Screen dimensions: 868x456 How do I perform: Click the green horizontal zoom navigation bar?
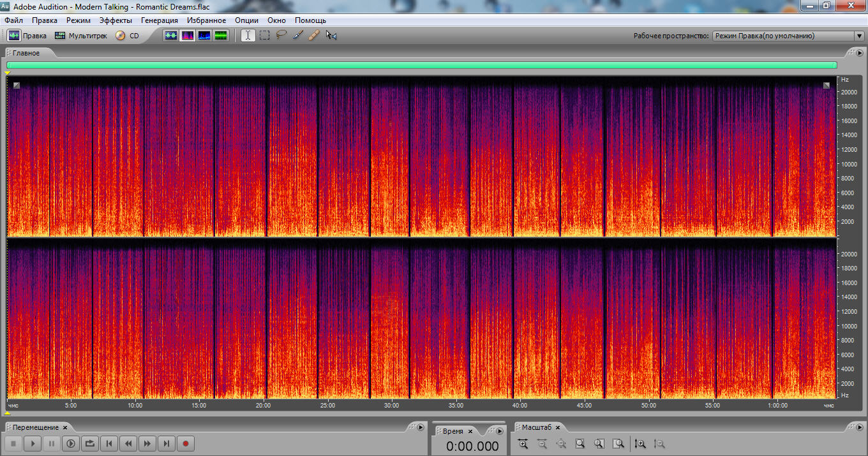(x=421, y=65)
